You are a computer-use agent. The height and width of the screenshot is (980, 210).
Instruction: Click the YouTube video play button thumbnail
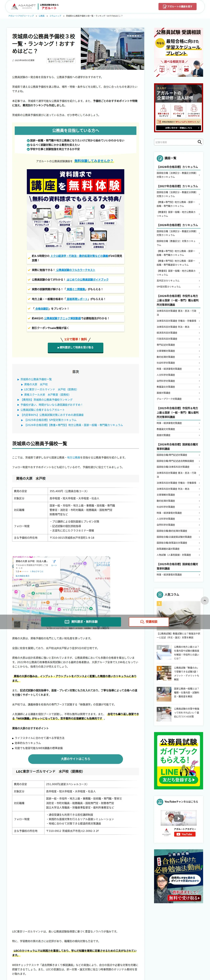pyautogui.click(x=178, y=818)
